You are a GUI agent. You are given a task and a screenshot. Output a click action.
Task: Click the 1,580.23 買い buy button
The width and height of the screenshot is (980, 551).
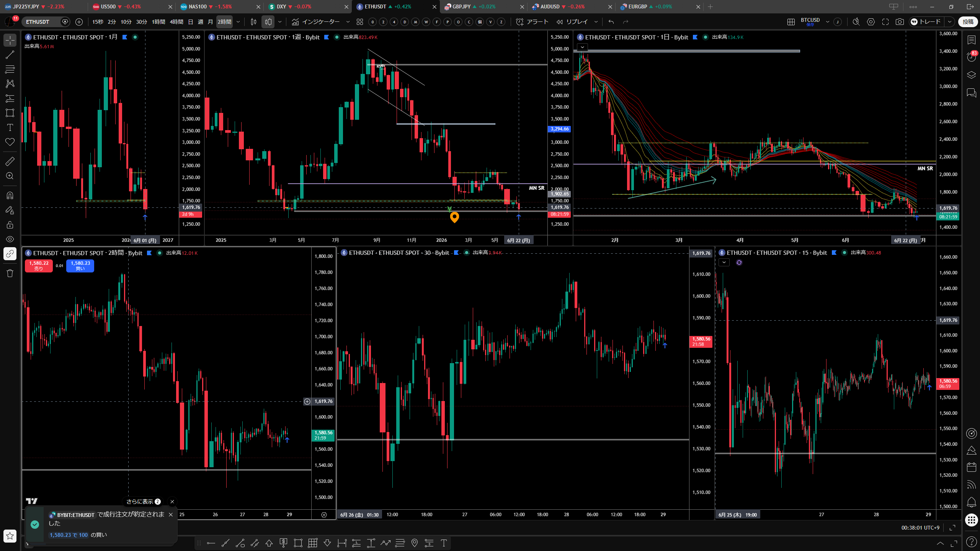coord(80,266)
